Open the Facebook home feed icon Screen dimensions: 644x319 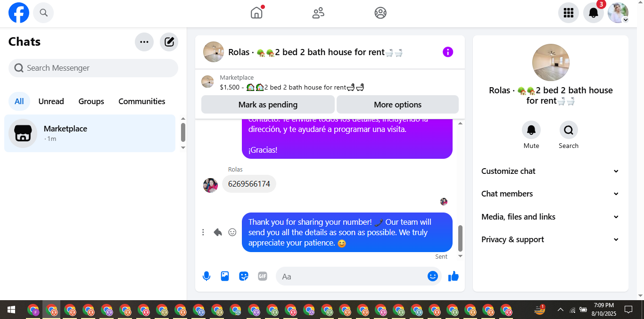pos(257,13)
